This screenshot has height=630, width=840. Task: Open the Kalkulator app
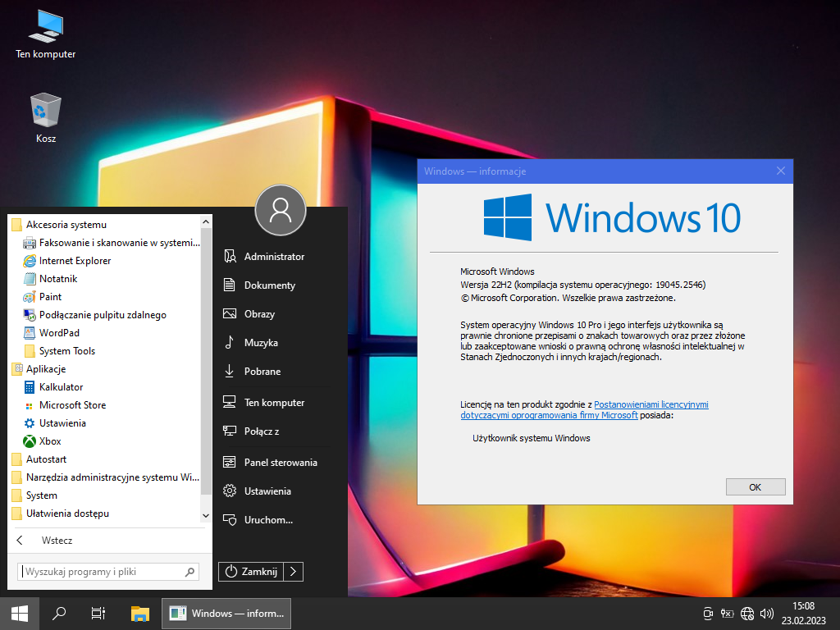point(61,387)
